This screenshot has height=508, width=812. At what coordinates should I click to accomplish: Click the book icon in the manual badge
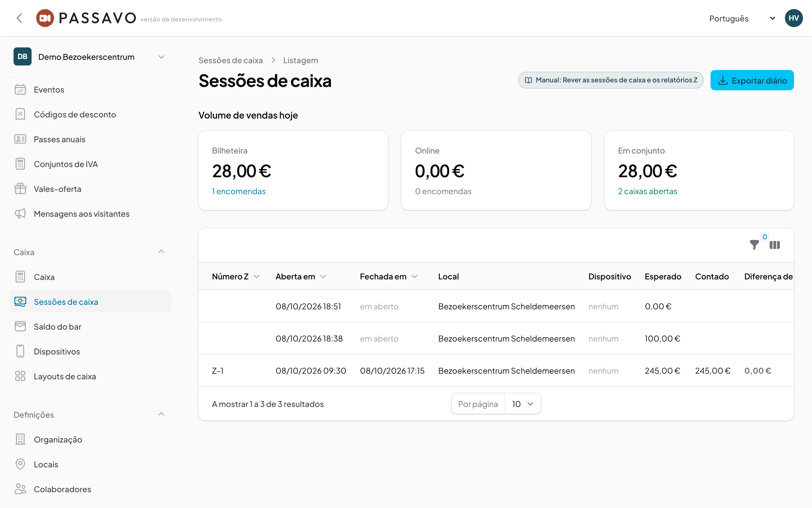tap(528, 80)
